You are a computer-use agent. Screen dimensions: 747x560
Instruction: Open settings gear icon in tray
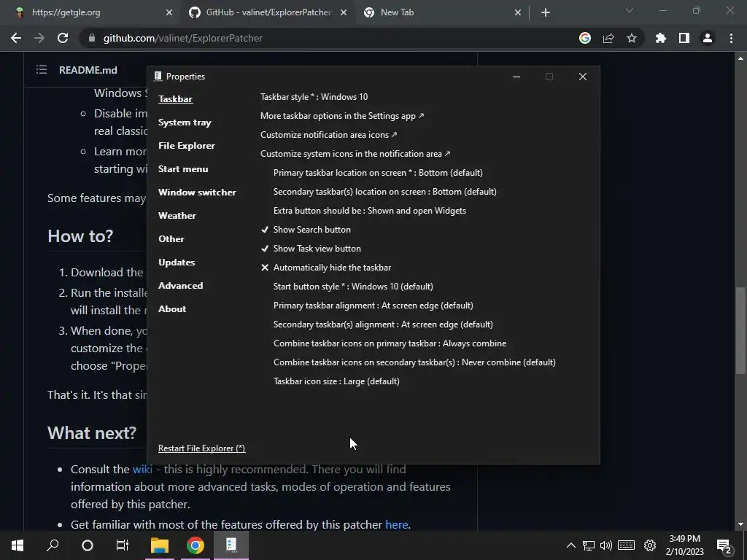[x=650, y=545]
